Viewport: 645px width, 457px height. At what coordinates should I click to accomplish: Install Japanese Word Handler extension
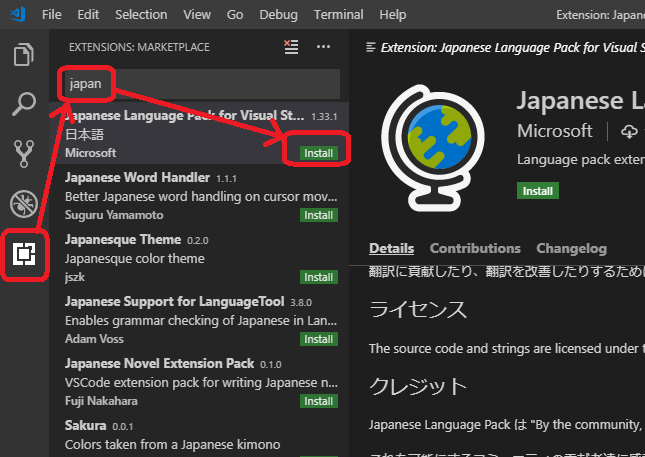[x=319, y=215]
